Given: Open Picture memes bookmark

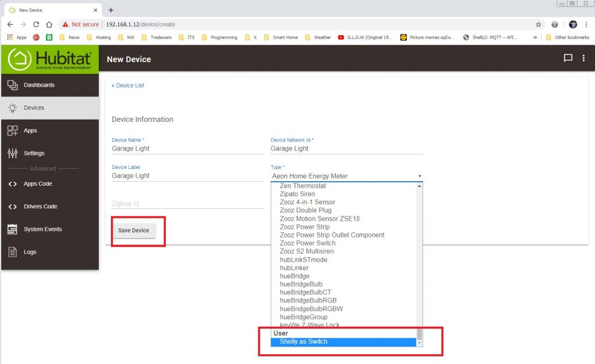Looking at the screenshot, I should tap(427, 37).
